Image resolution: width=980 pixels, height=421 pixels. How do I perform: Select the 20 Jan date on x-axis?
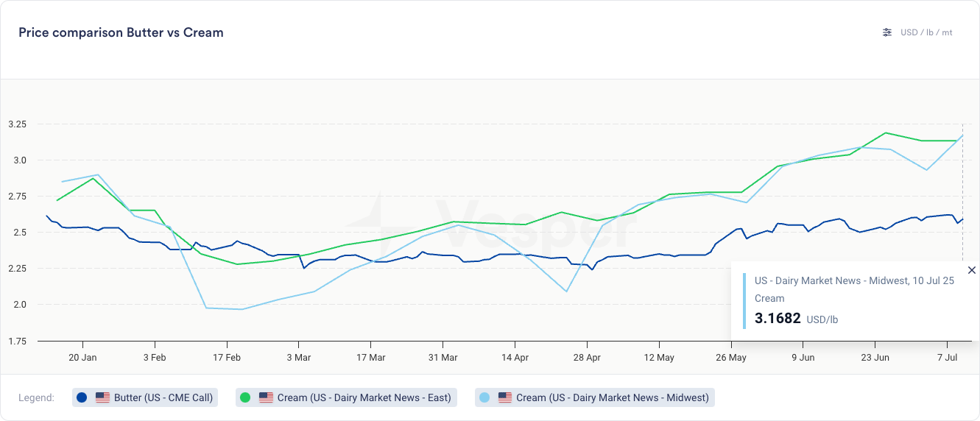coord(82,358)
